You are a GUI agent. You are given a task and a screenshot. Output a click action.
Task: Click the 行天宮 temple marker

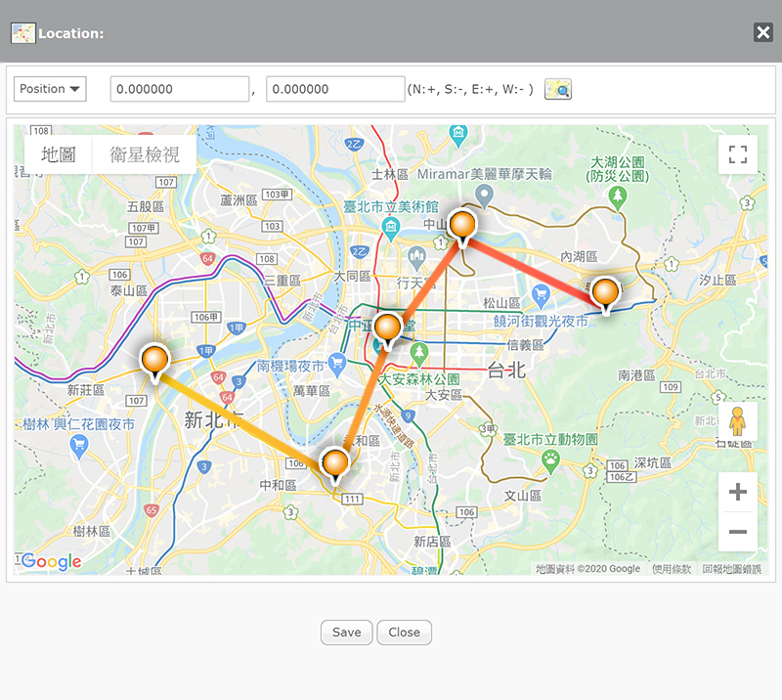pos(416,258)
